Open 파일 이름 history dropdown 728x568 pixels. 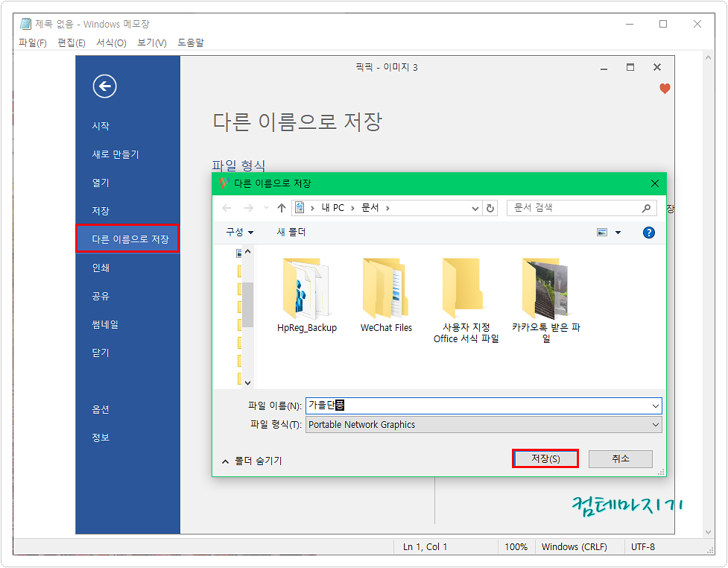(655, 406)
